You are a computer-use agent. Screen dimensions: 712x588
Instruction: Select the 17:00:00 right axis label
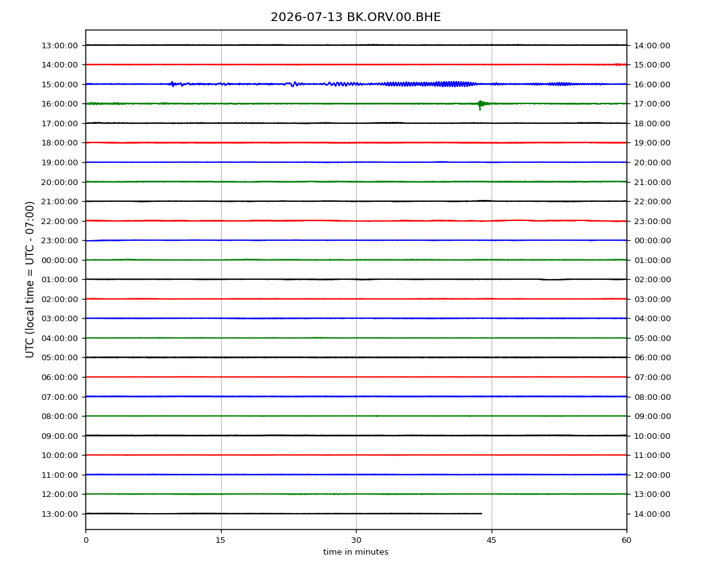coord(652,104)
